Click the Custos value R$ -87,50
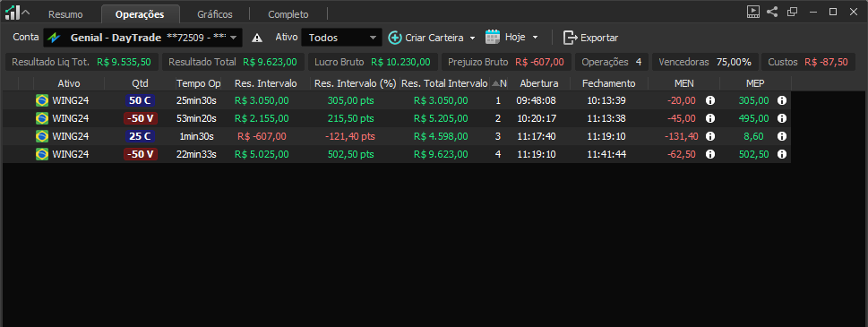 (x=826, y=62)
